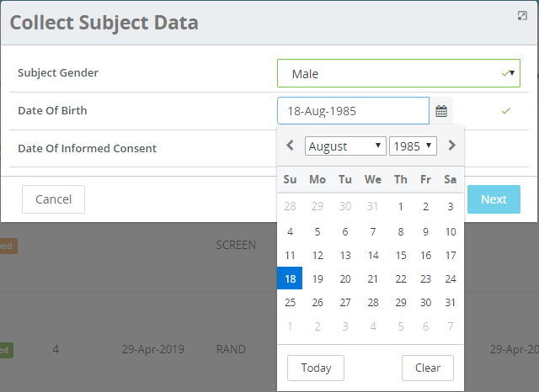Select August 3 in the calendar
539x392 pixels.
click(451, 207)
